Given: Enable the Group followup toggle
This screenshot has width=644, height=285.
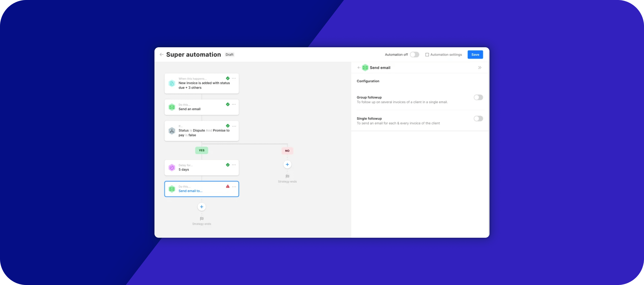Looking at the screenshot, I should 478,97.
